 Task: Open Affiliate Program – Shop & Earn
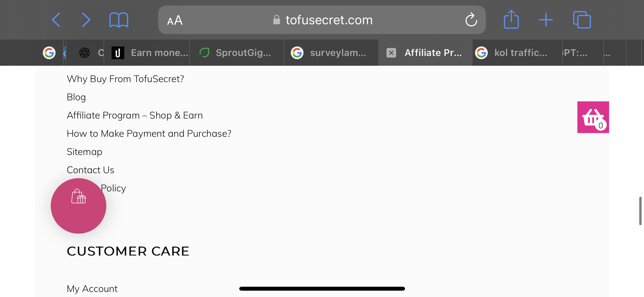(135, 115)
